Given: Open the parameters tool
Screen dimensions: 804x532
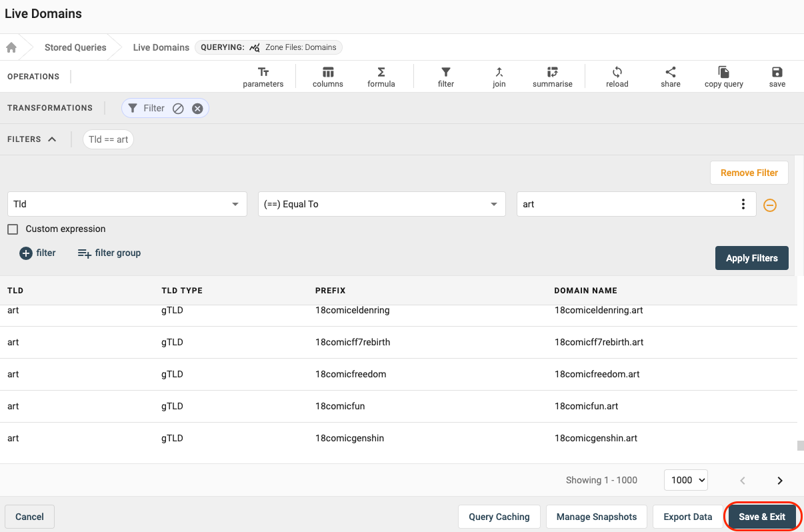Looking at the screenshot, I should point(263,77).
